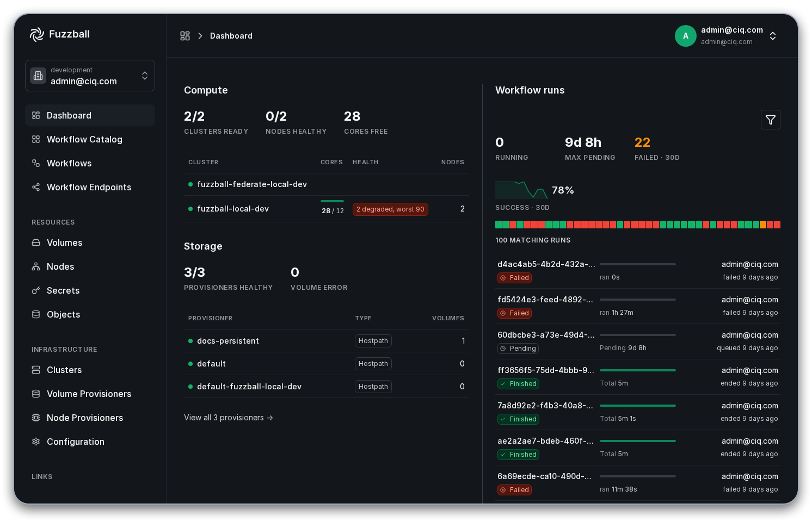The width and height of the screenshot is (812, 522).
Task: Open workflow run fd5424e3-feed-4892
Action: 638,306
